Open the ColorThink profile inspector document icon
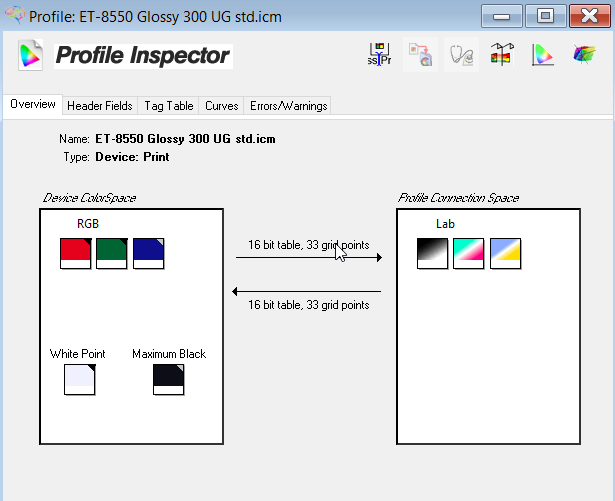The height and width of the screenshot is (501, 615). (x=31, y=55)
